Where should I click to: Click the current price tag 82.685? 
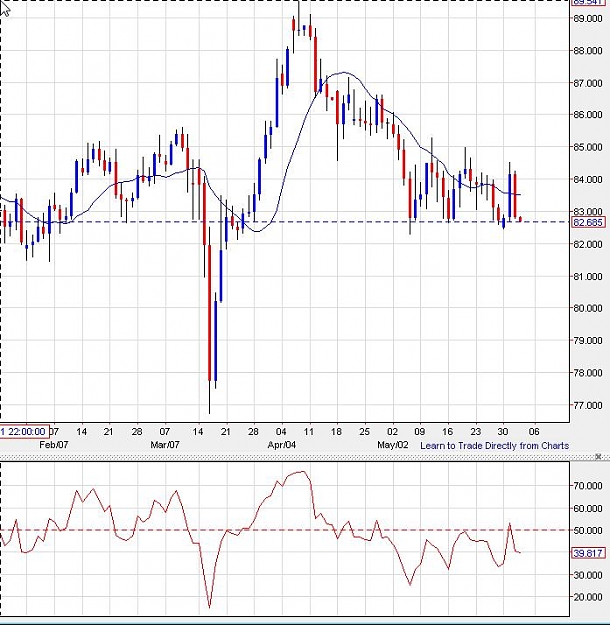coord(588,222)
